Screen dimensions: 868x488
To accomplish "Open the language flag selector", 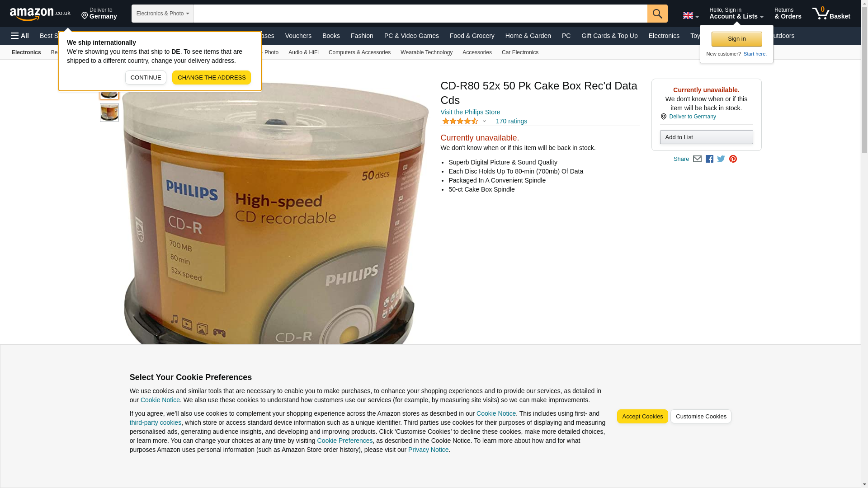I will pyautogui.click(x=690, y=15).
